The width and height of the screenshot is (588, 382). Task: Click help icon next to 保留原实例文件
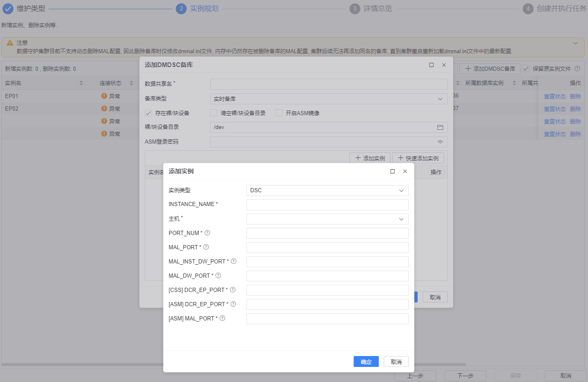[578, 69]
